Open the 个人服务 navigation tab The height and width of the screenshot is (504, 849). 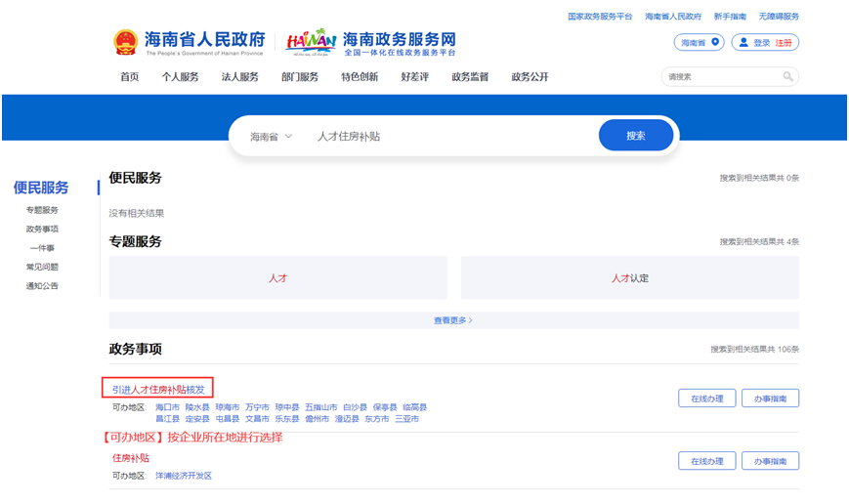(181, 77)
